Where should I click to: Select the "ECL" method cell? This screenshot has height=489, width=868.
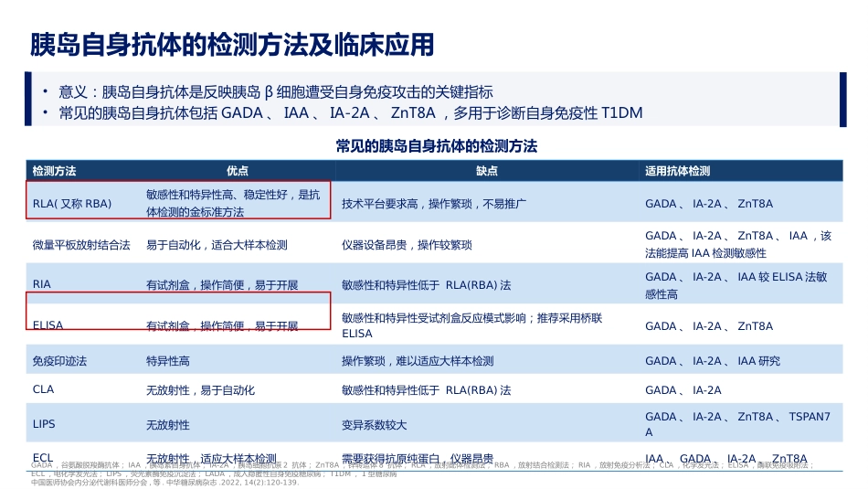point(43,457)
